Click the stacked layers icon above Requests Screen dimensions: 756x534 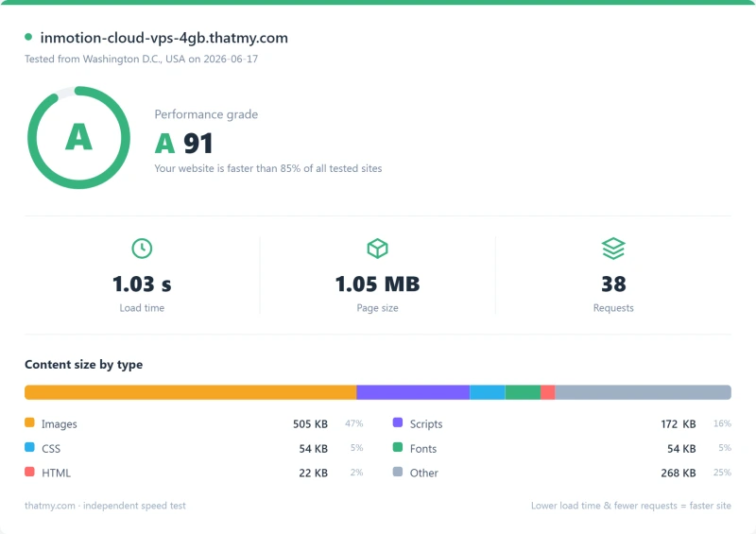click(x=613, y=249)
